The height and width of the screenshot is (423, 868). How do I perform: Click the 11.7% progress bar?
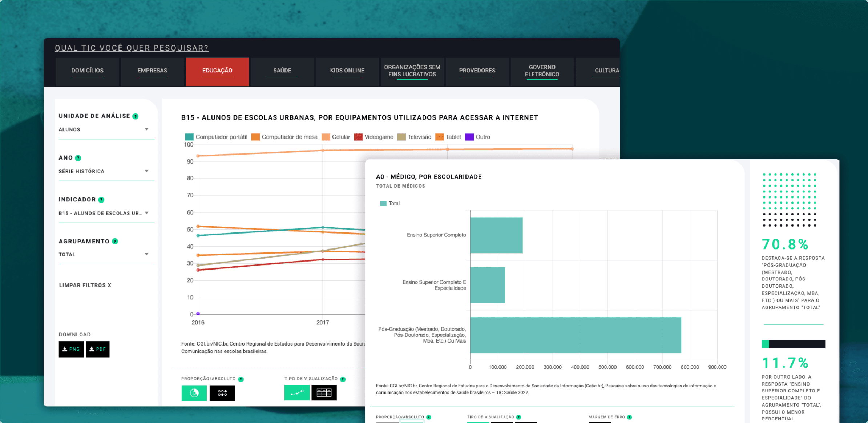point(794,344)
